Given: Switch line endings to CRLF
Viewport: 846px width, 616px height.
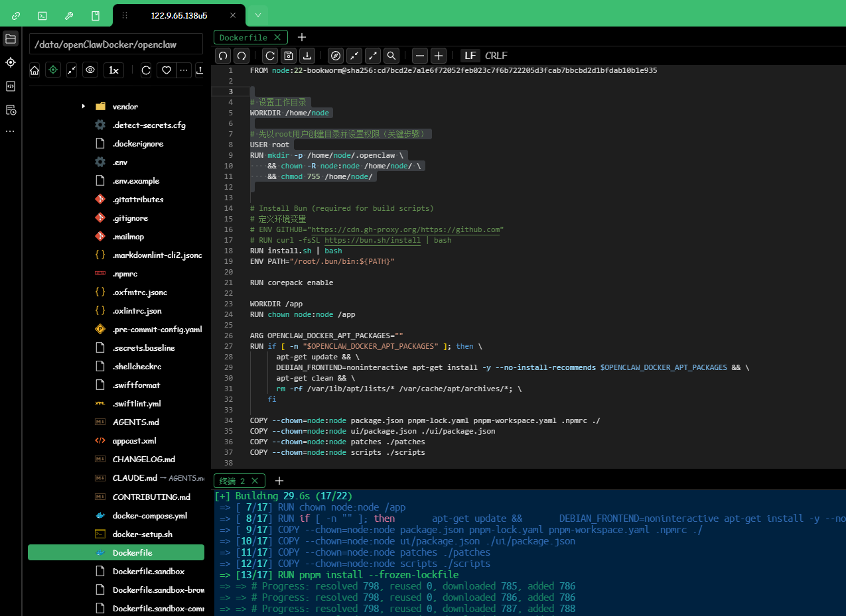Looking at the screenshot, I should [x=496, y=56].
